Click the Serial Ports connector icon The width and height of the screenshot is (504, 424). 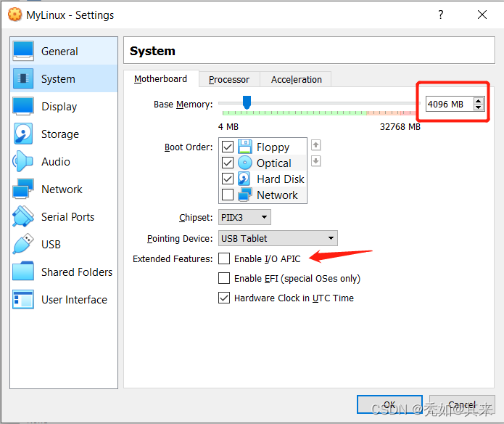click(23, 216)
